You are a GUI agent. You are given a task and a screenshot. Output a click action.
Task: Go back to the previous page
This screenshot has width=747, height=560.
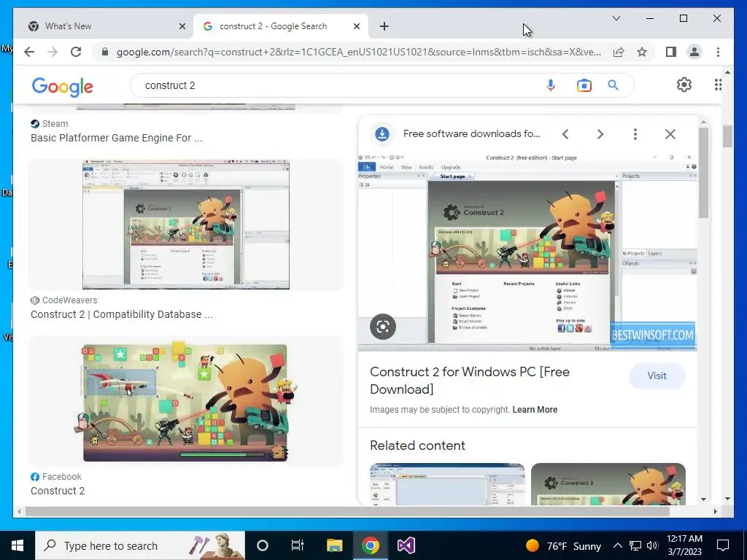(x=29, y=52)
